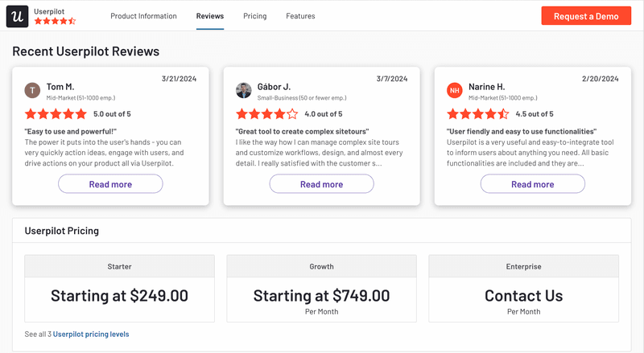The image size is (644, 353).
Task: Click "Great tool to create complex sitetours" title
Action: 303,131
